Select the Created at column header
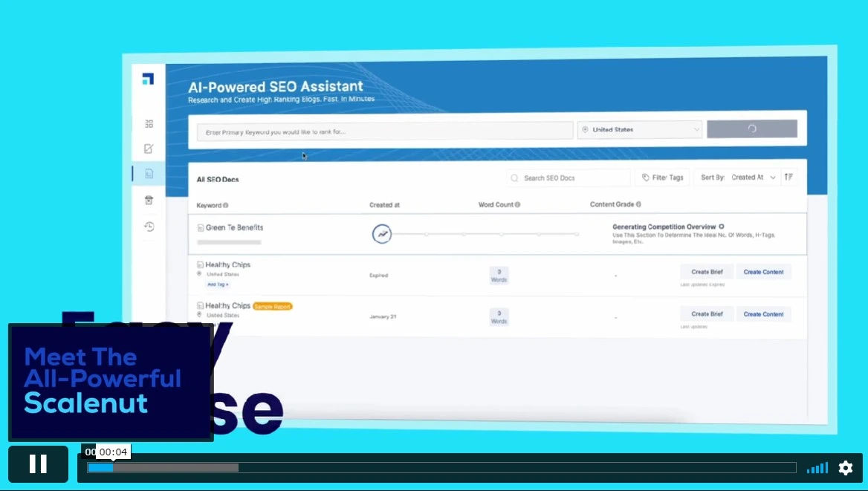Viewport: 868px width, 491px height. (384, 205)
